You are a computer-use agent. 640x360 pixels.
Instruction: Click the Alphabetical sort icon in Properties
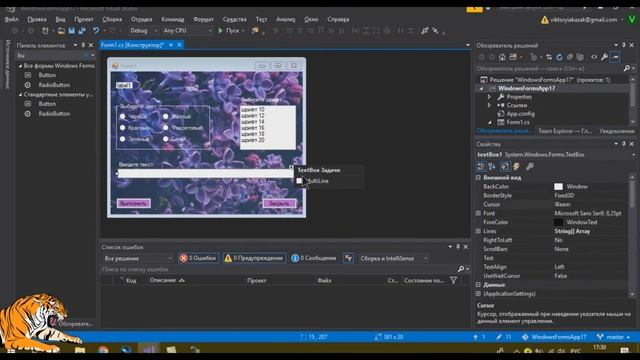(492, 166)
